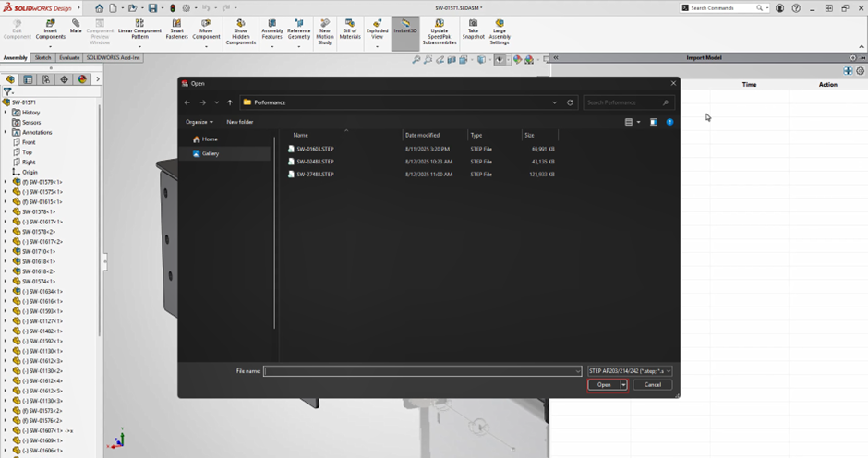Expand the History node in the tree
Viewport: 868px width, 458px height.
pyautogui.click(x=6, y=113)
